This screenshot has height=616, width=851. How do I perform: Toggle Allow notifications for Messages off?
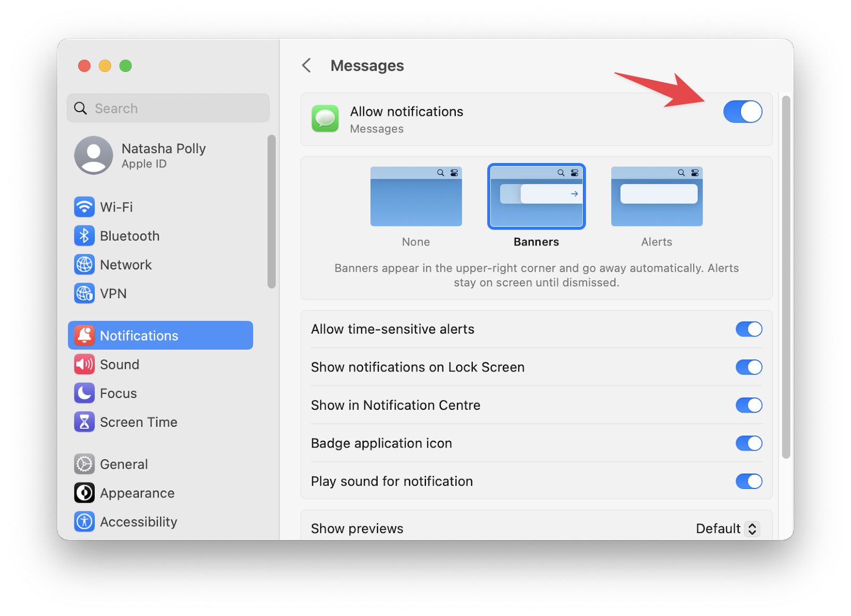coord(742,112)
